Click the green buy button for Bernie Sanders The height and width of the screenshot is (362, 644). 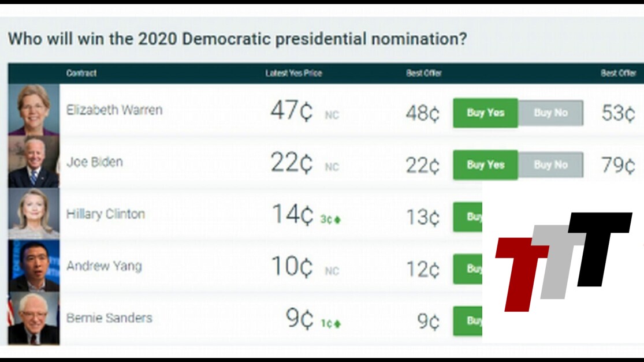click(468, 321)
